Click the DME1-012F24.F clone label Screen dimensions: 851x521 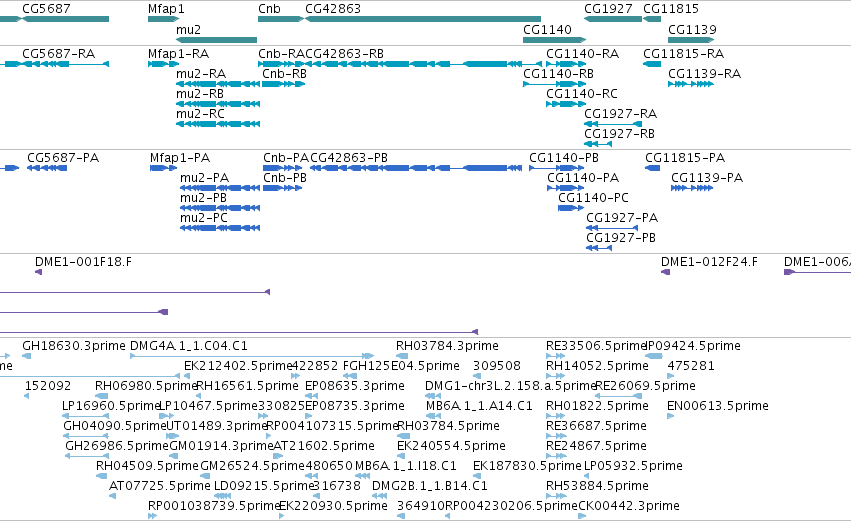pos(709,262)
